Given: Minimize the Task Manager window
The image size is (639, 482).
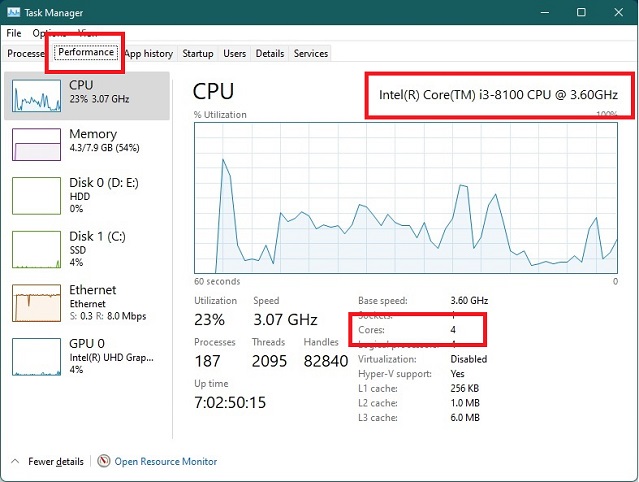Looking at the screenshot, I should coord(544,12).
